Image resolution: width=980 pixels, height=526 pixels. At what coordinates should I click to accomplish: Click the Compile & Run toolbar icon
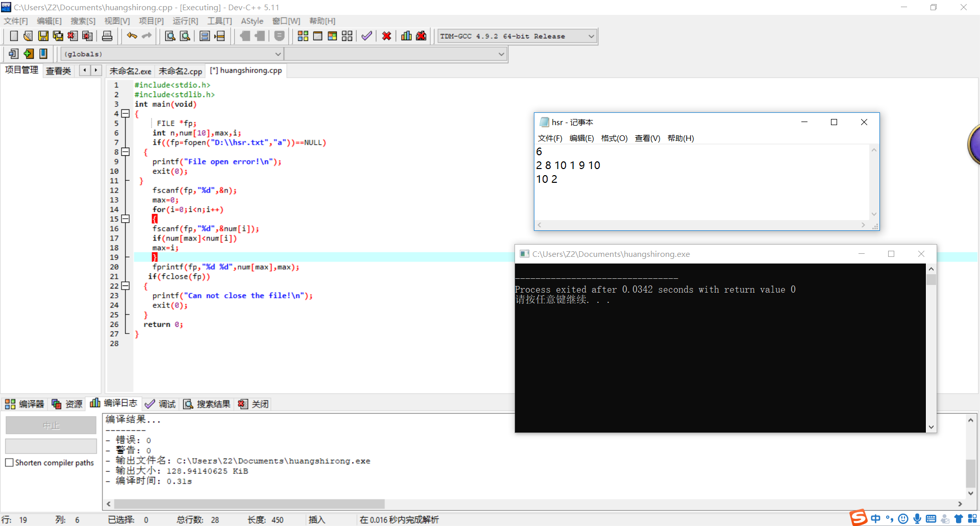(333, 36)
